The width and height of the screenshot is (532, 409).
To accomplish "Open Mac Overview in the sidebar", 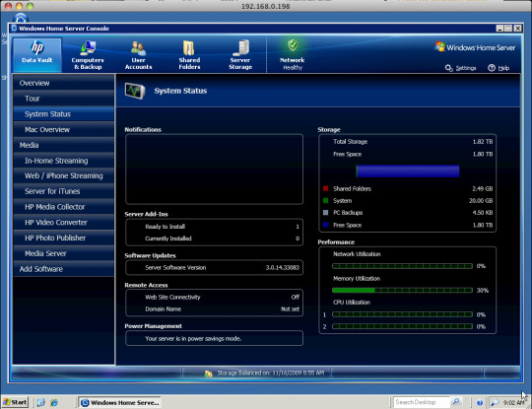I will (64, 130).
